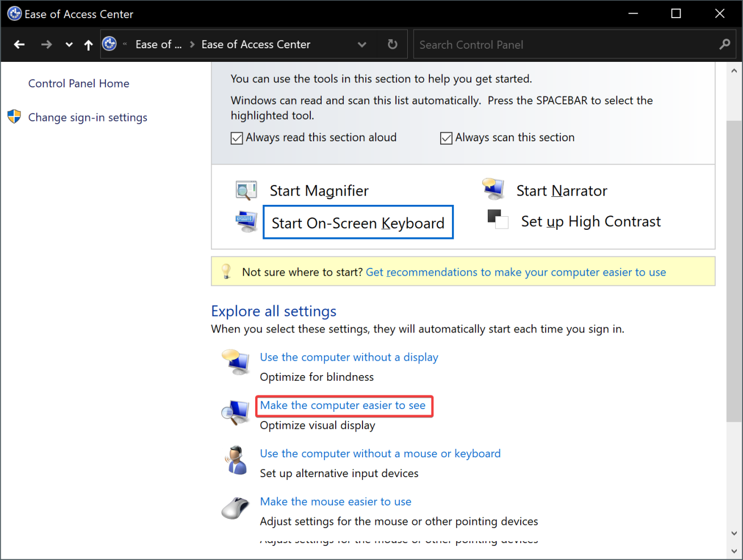Expand the breadcrumb overflow chevrons
743x560 pixels.
coord(125,44)
